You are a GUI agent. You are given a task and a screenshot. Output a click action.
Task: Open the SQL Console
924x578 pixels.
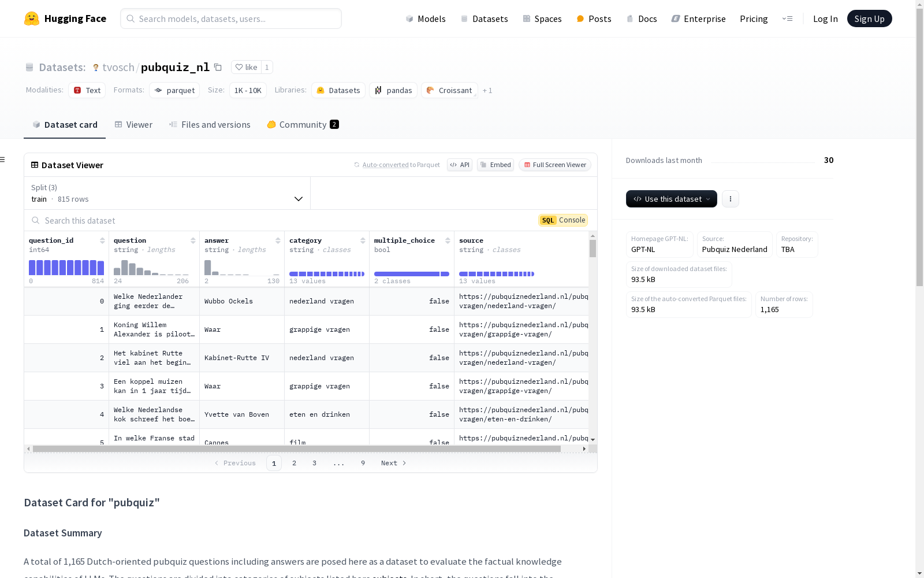[x=563, y=220]
